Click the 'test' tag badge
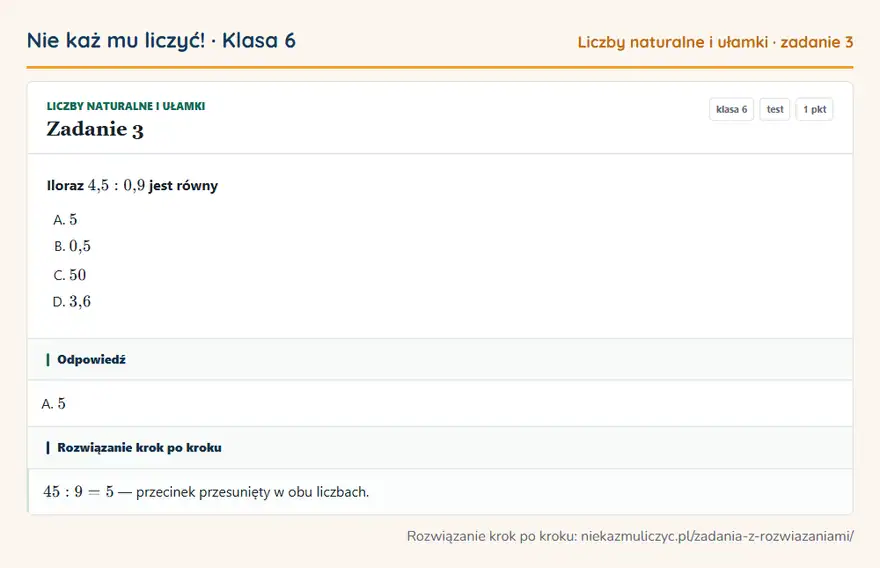 tap(774, 109)
